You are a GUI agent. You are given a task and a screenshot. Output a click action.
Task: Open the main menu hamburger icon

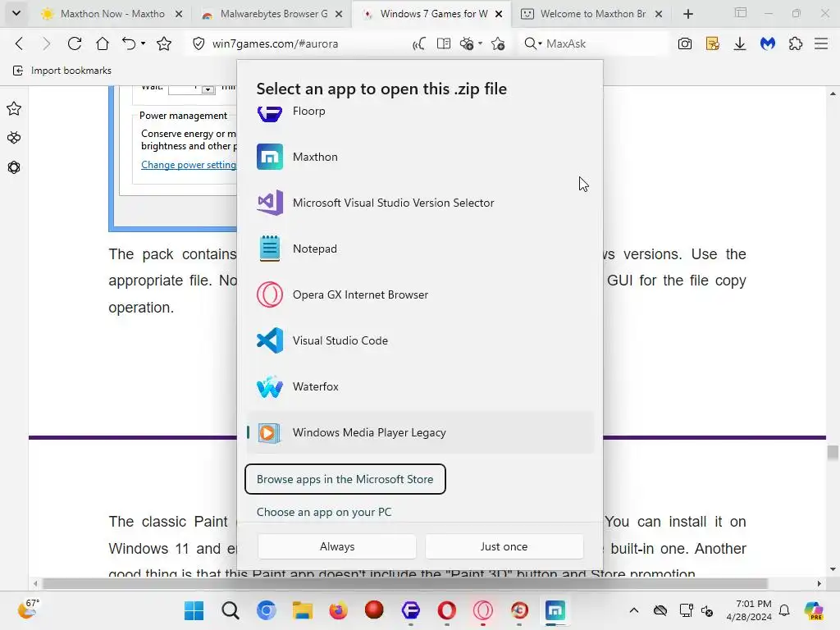[x=821, y=44]
